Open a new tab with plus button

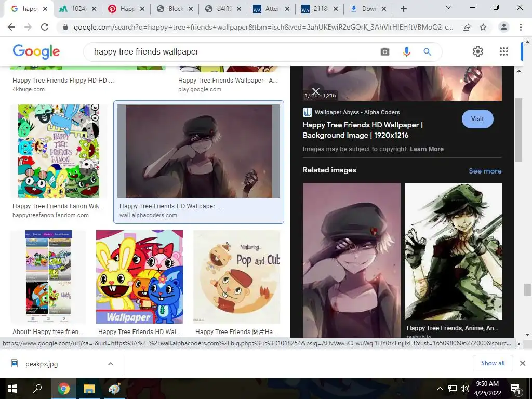pyautogui.click(x=403, y=9)
